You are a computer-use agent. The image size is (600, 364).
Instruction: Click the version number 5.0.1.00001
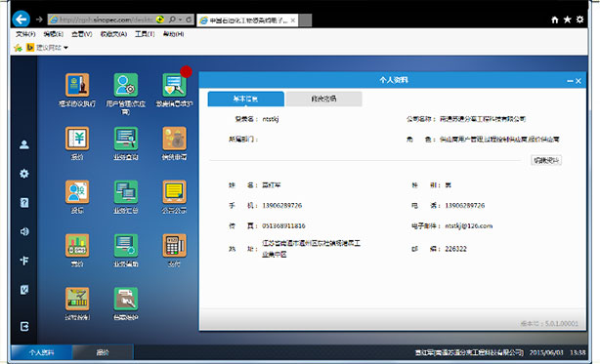click(561, 324)
